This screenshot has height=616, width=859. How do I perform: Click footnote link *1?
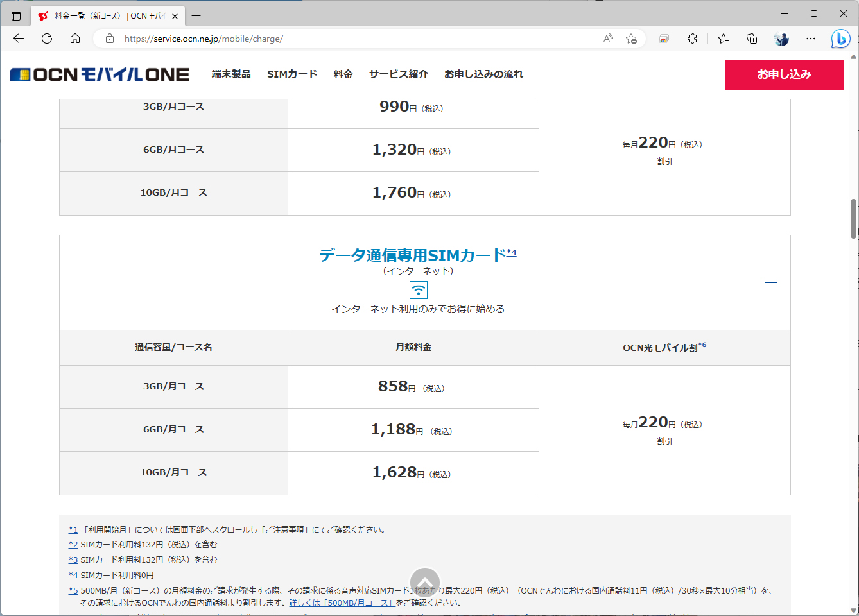[73, 530]
